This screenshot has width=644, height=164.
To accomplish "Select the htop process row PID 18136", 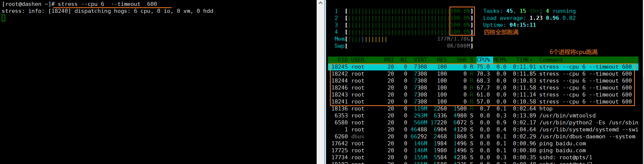I will (483, 109).
